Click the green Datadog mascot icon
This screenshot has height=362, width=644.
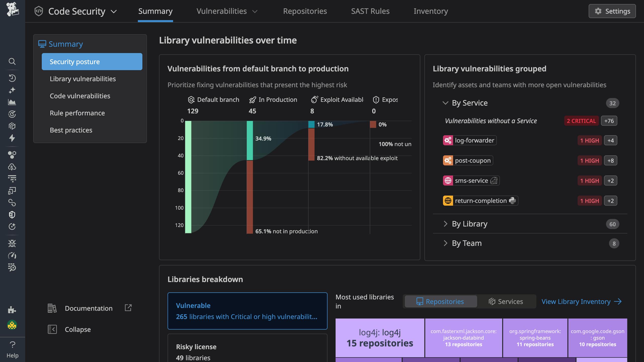tap(12, 325)
